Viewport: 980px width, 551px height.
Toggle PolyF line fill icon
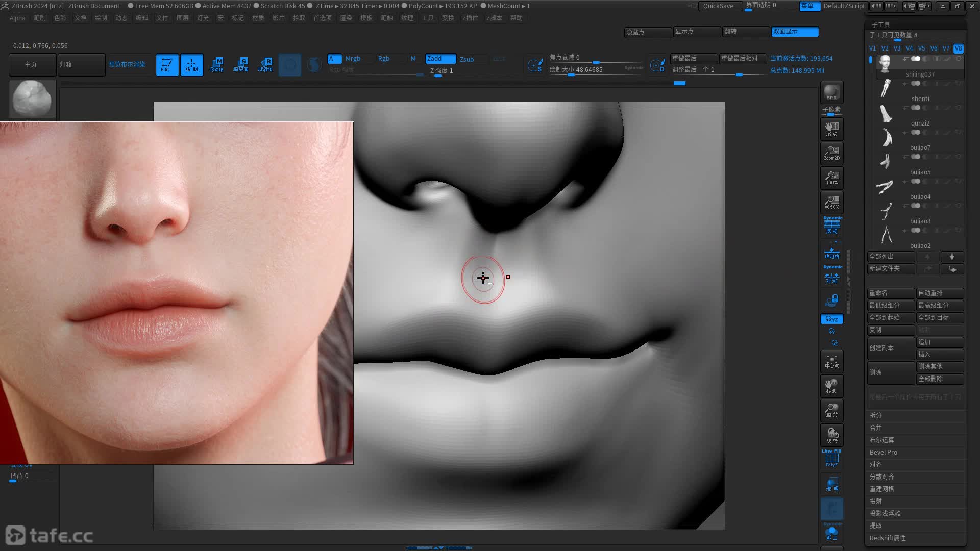(x=831, y=458)
